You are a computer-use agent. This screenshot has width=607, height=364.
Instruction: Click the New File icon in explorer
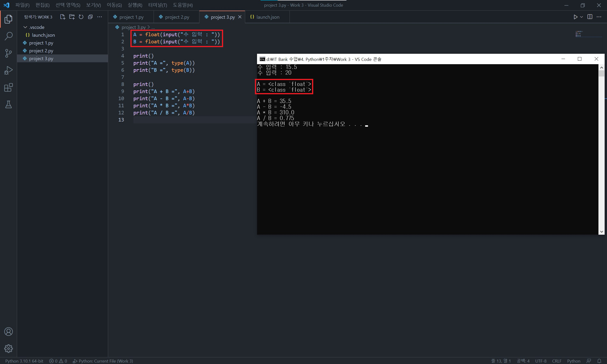click(x=62, y=17)
